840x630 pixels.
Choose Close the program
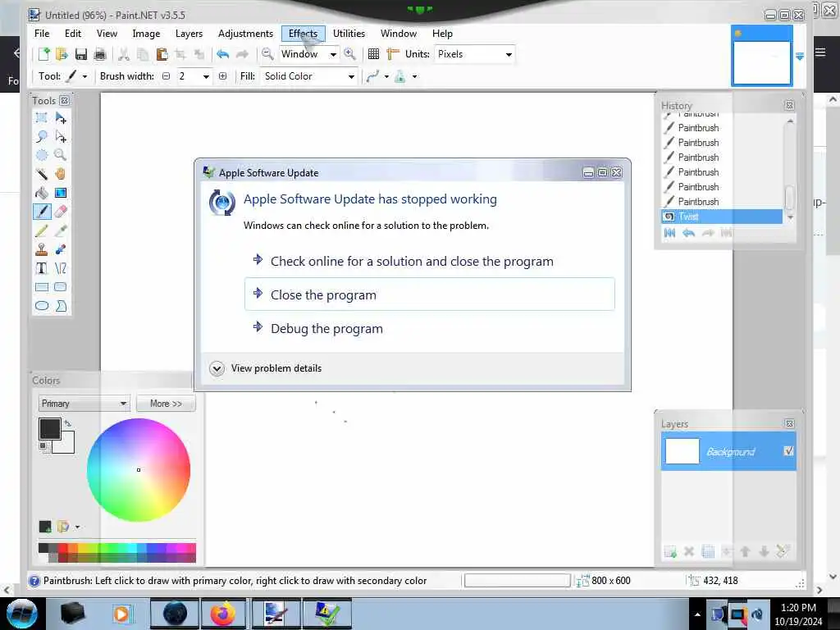430,294
